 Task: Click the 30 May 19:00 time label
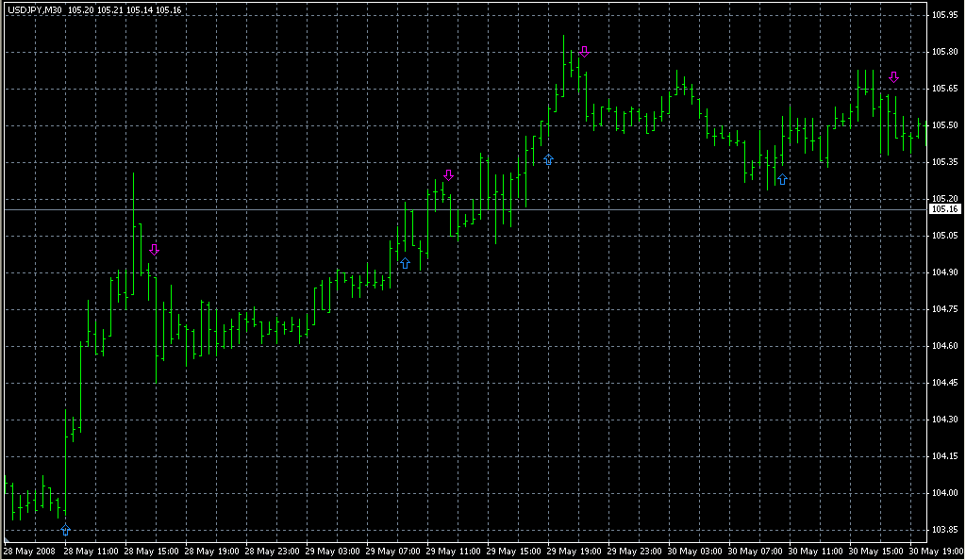936,552
